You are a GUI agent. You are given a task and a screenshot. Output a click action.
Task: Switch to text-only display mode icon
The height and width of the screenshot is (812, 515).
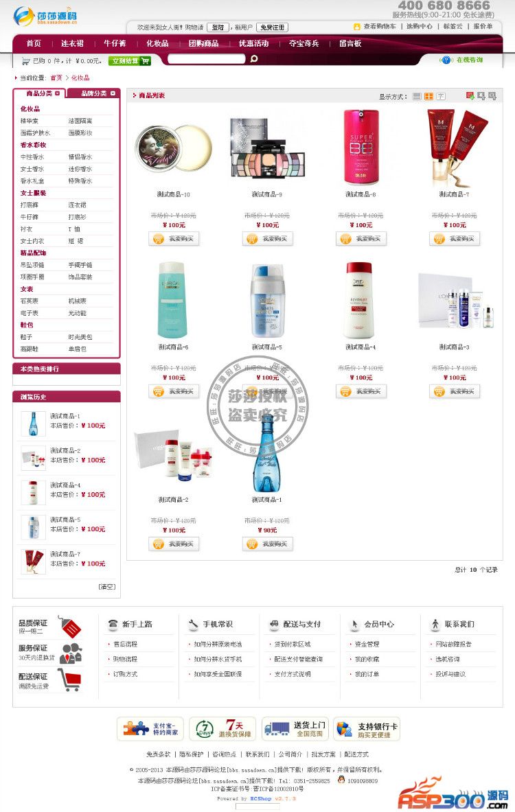tap(440, 96)
